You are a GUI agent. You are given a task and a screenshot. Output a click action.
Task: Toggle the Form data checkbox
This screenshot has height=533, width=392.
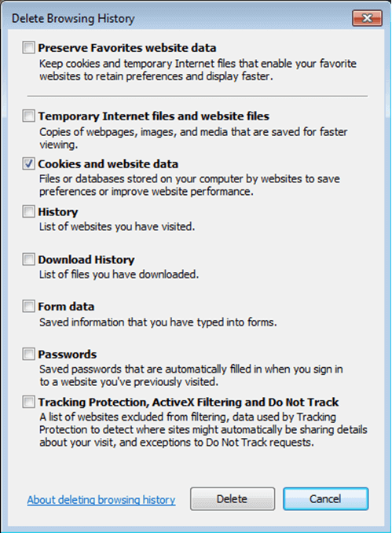click(28, 307)
